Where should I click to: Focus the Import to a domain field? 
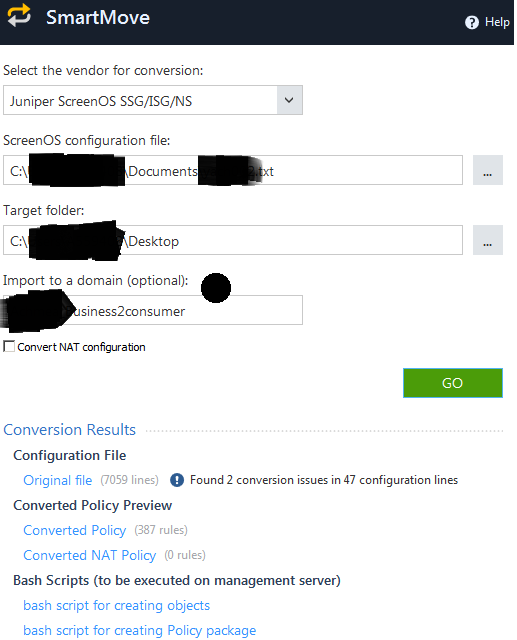point(153,310)
